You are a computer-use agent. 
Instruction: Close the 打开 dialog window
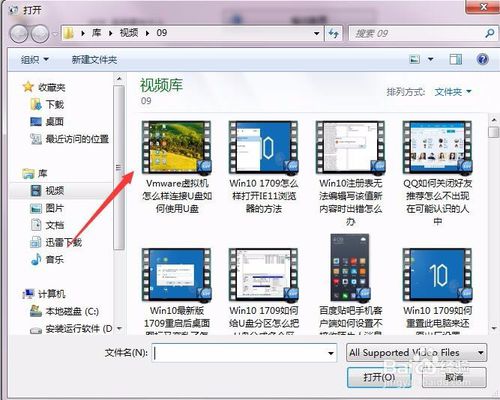coord(483,7)
